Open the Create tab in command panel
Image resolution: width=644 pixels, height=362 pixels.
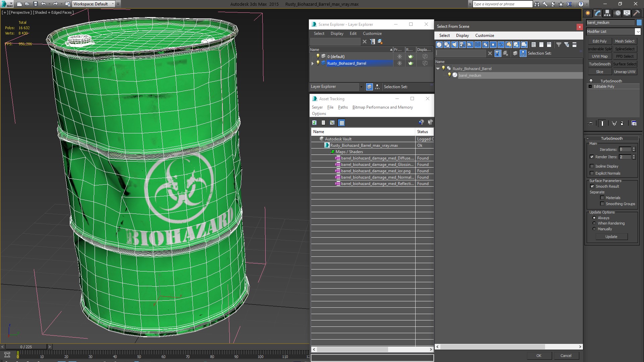click(588, 13)
